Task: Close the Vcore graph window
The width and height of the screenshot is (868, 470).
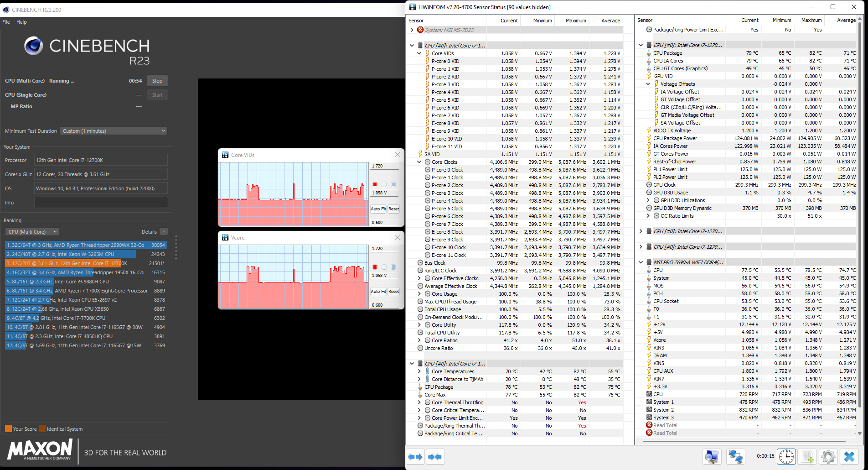Action: (x=398, y=238)
